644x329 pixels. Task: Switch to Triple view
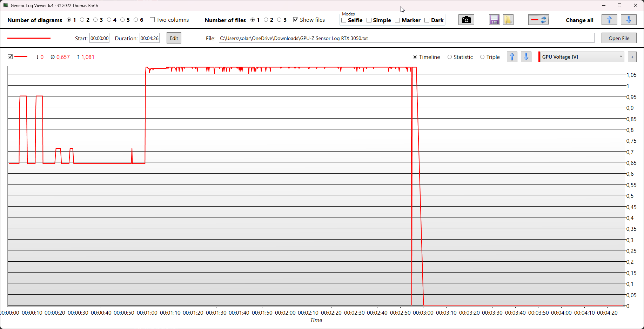(482, 57)
